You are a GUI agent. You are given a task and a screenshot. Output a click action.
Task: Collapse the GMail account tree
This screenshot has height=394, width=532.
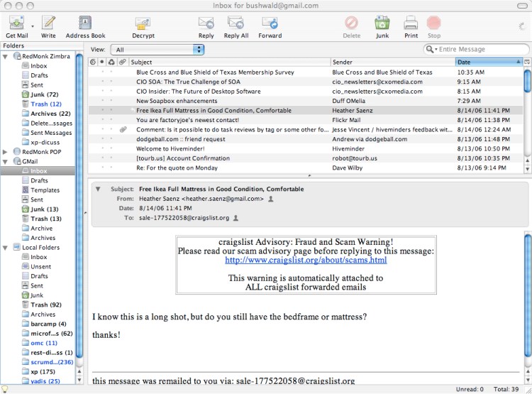(5, 162)
